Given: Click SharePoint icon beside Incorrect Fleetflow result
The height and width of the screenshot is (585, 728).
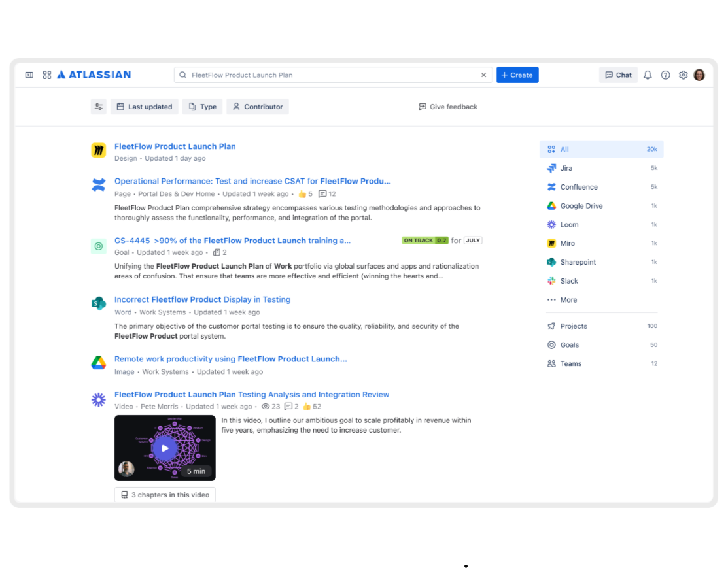Looking at the screenshot, I should coord(98,303).
